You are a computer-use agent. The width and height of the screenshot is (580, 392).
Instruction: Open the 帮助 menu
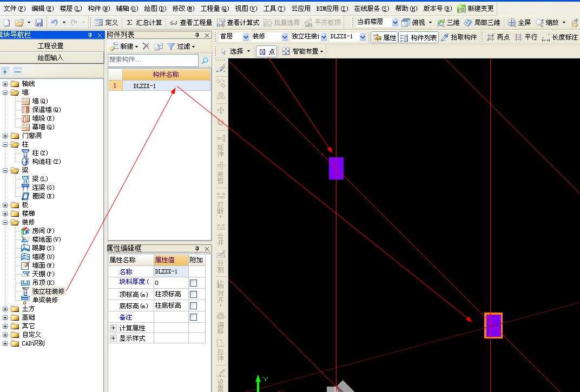406,8
